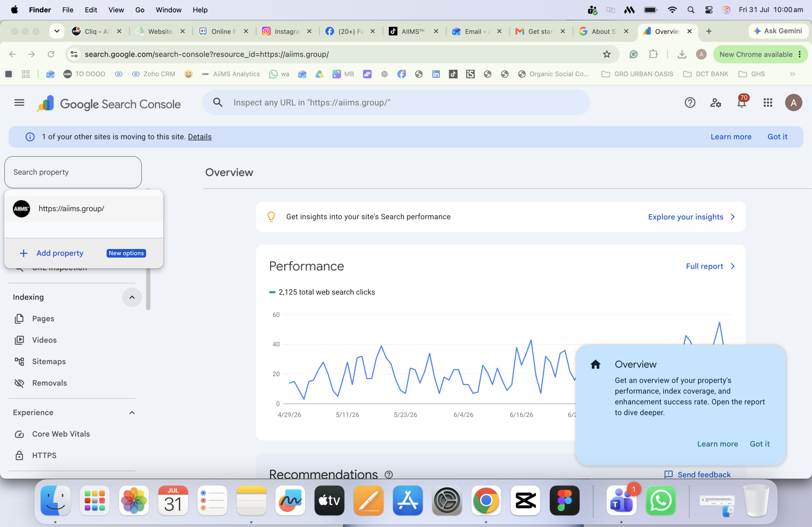Click Send feedback
This screenshot has height=527, width=812.
coord(697,474)
